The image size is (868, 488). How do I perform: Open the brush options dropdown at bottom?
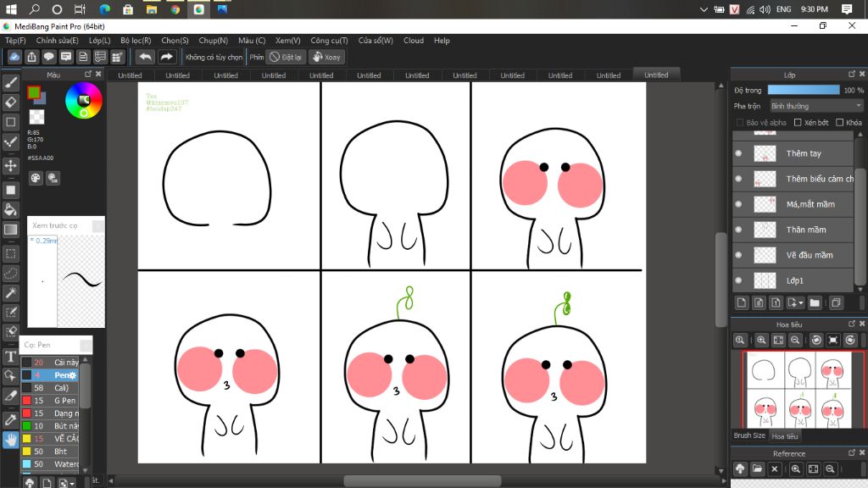coord(71,484)
